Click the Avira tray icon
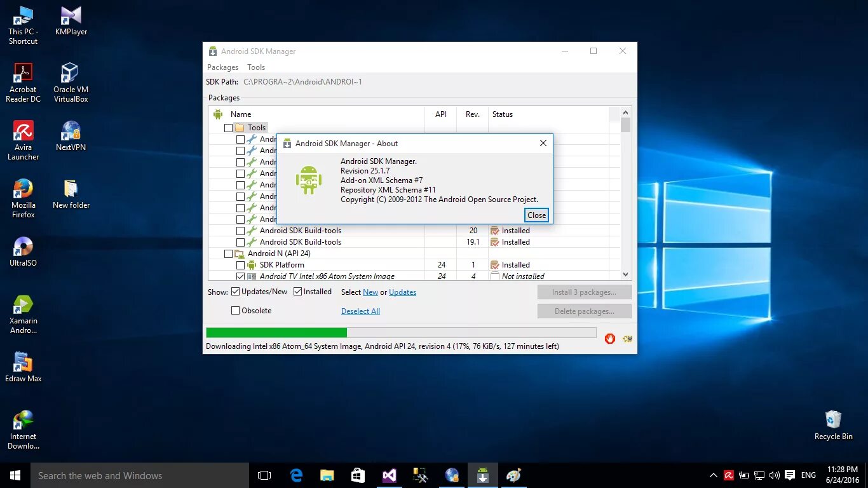 (729, 475)
